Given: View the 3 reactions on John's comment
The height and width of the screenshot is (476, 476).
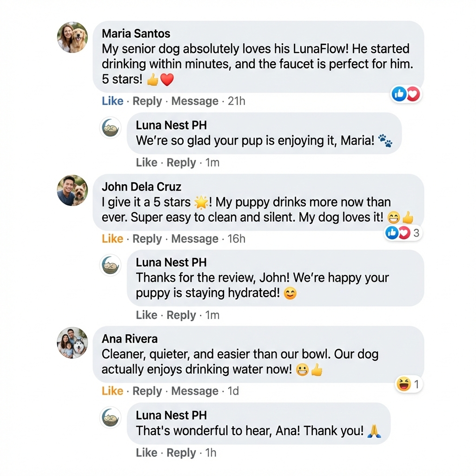Looking at the screenshot, I should [x=403, y=233].
